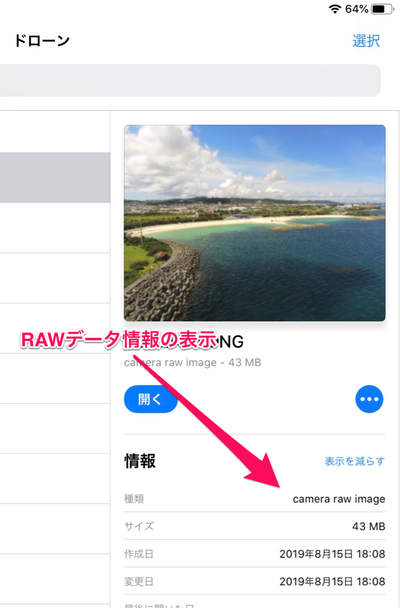The width and height of the screenshot is (400, 608).
Task: Tap the Wi-Fi status icon
Action: 334,9
